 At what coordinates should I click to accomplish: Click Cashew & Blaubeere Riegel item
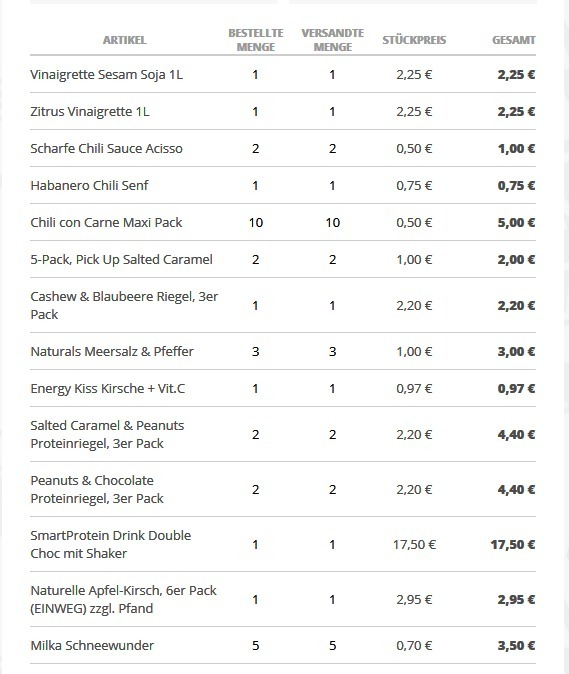124,305
